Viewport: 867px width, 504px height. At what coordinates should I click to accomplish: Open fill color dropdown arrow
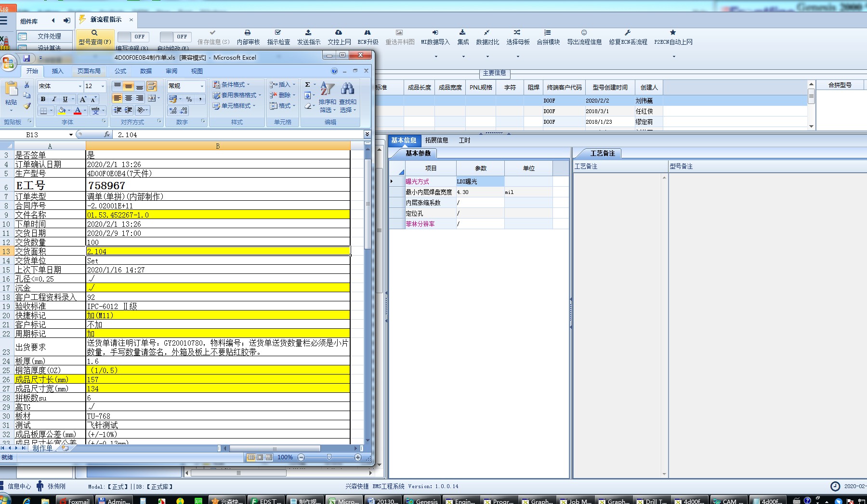click(69, 111)
